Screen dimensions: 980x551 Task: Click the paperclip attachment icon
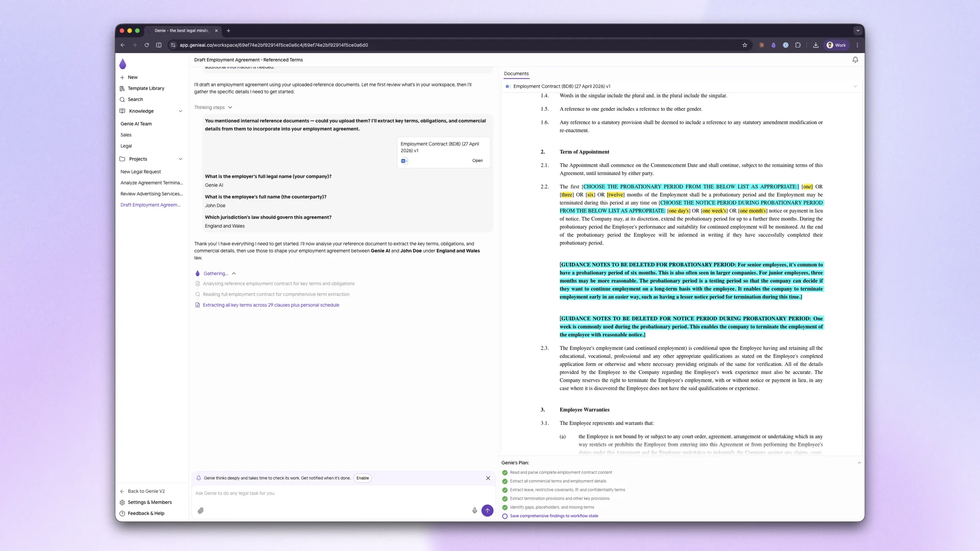pyautogui.click(x=201, y=510)
